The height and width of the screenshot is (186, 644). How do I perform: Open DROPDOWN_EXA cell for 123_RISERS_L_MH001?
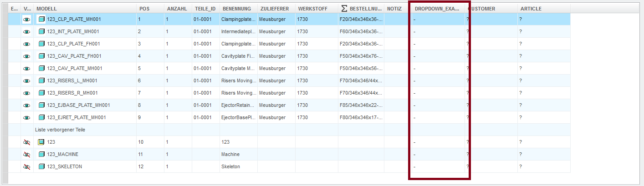tap(438, 81)
